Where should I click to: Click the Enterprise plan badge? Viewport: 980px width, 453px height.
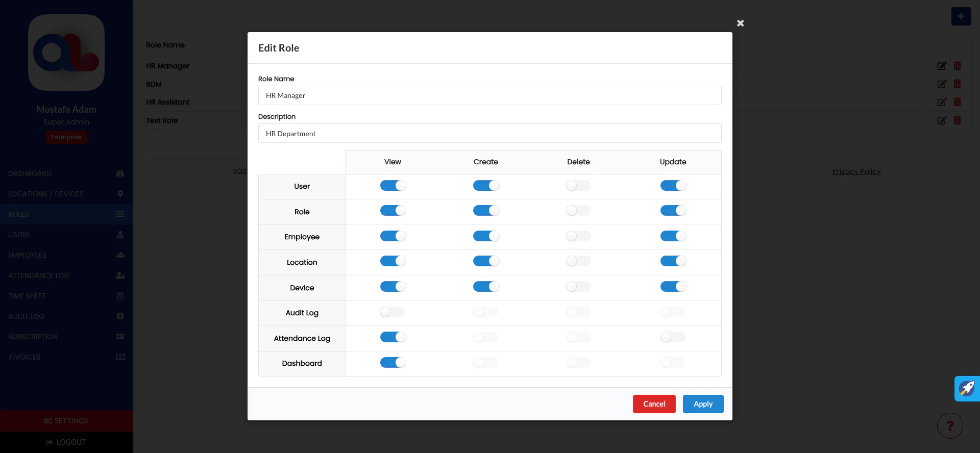coord(66,137)
